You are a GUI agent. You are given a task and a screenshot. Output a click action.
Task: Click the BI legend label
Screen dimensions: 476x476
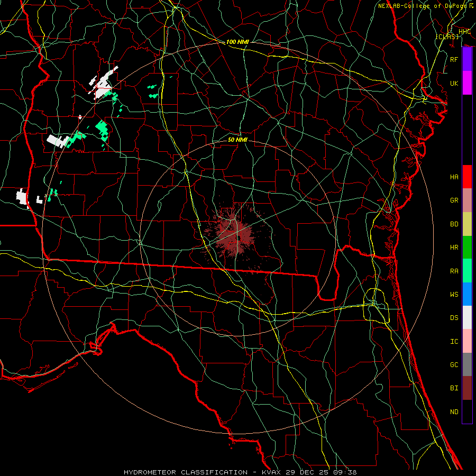pos(454,388)
